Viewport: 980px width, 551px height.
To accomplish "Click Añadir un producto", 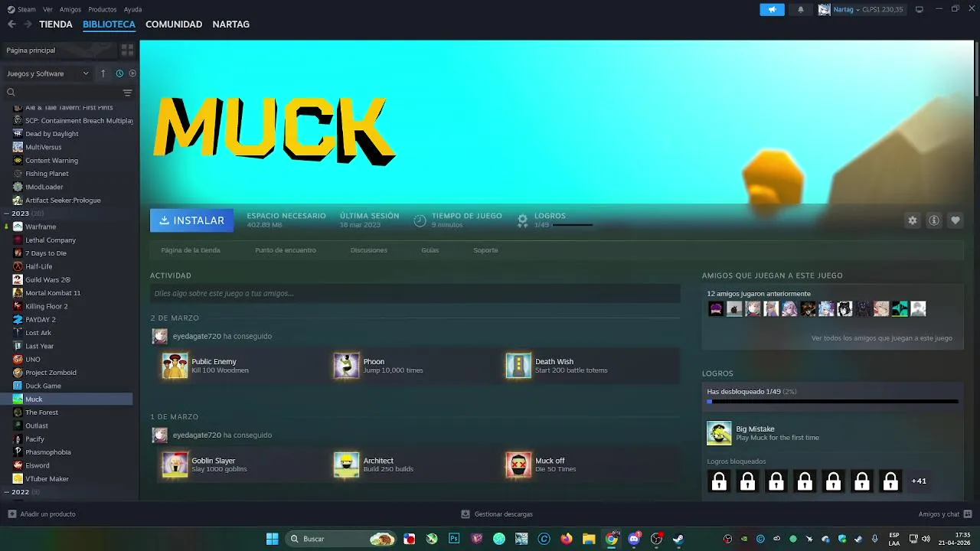I will pyautogui.click(x=41, y=514).
